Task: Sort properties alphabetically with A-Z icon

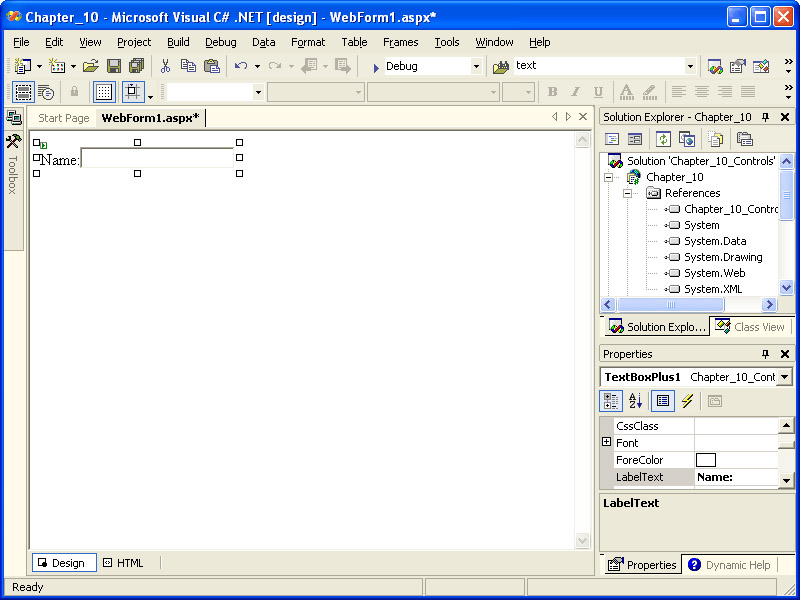Action: [636, 401]
